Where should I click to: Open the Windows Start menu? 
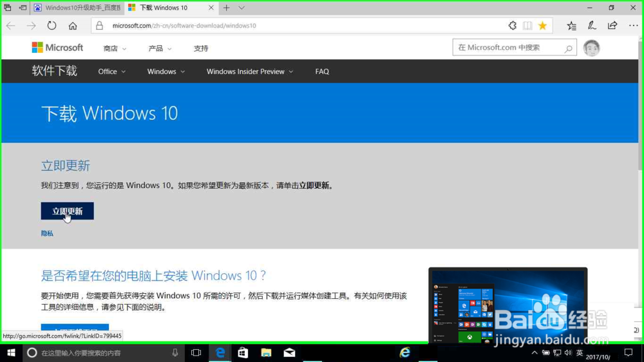[11, 352]
